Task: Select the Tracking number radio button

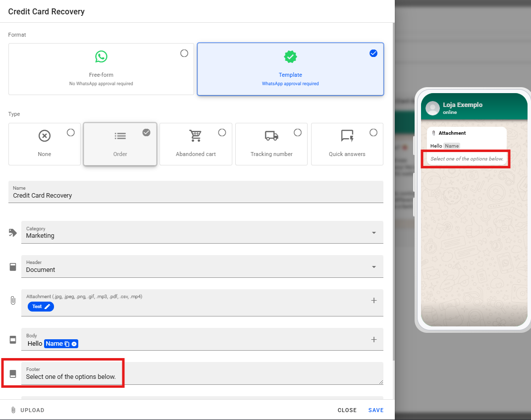Action: [298, 132]
